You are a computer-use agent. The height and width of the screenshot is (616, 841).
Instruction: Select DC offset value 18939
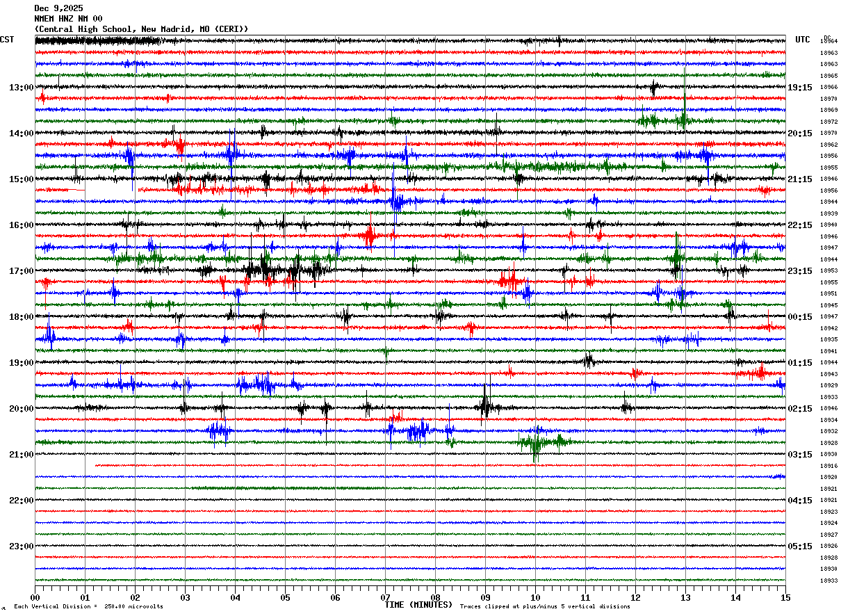[828, 213]
